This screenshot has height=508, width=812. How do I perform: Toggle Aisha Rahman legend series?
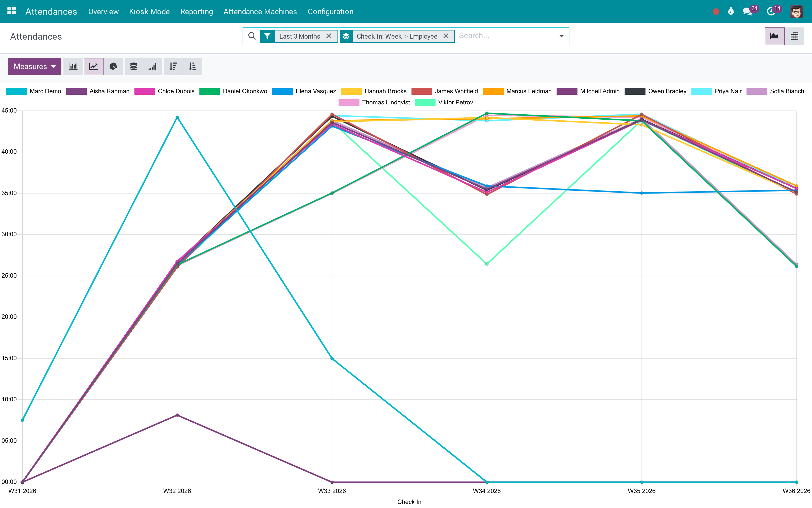coord(98,91)
